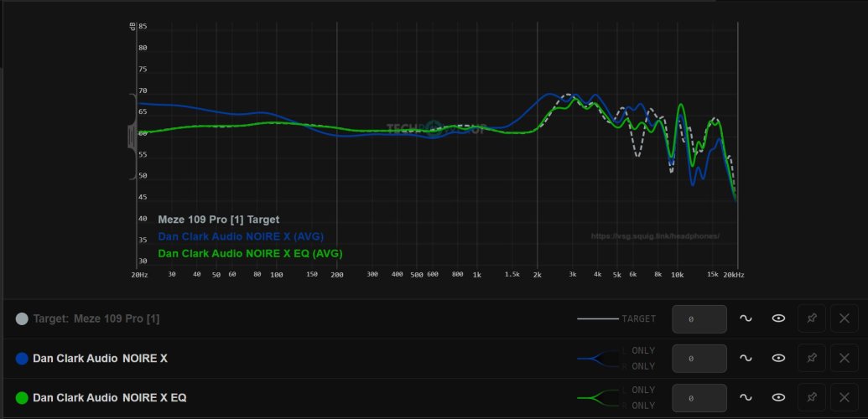The image size is (868, 419).
Task: Show only left channel of NOIRE X
Action: pos(638,351)
